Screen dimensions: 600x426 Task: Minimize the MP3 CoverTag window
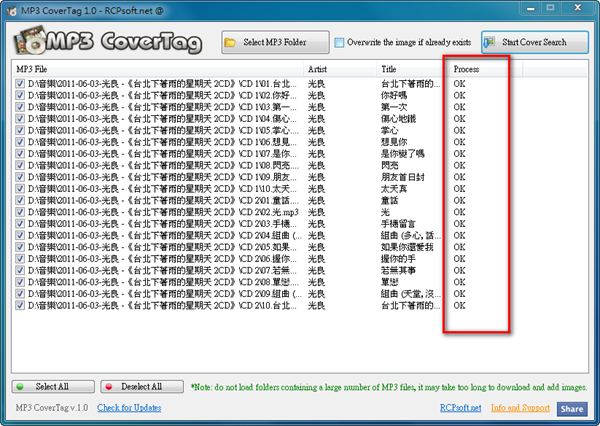click(x=530, y=8)
